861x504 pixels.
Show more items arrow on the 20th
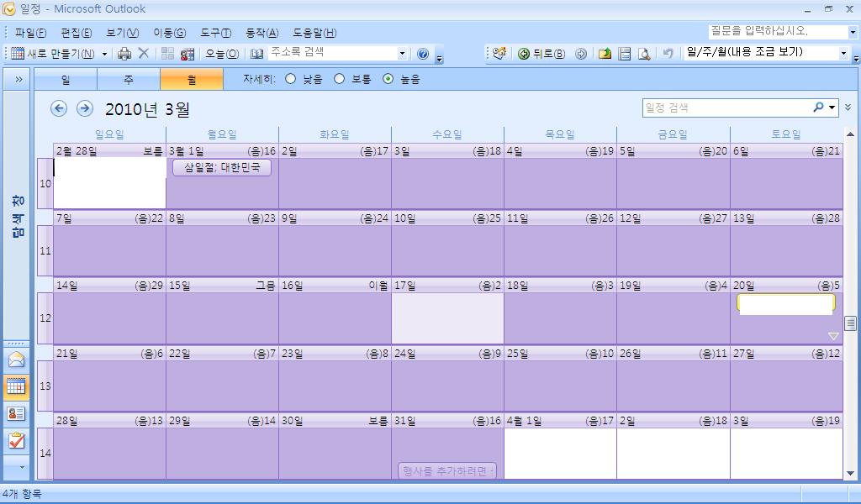pyautogui.click(x=833, y=336)
